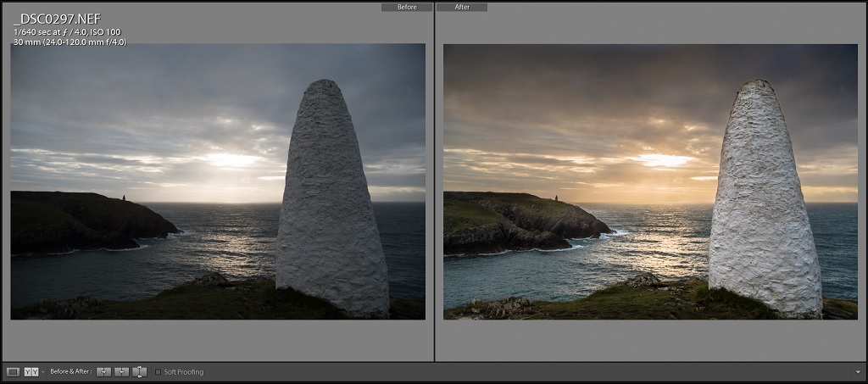Enable the Soft Proofing checkbox
The image size is (868, 384).
[159, 371]
